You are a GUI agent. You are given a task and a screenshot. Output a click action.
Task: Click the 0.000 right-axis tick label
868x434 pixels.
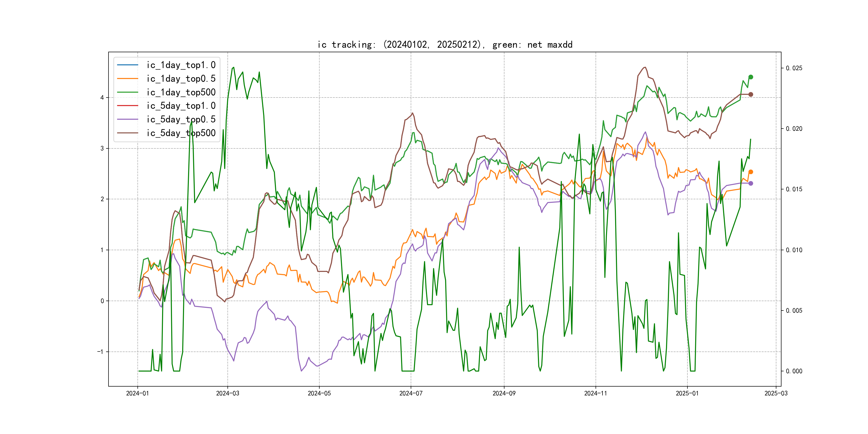pos(794,371)
